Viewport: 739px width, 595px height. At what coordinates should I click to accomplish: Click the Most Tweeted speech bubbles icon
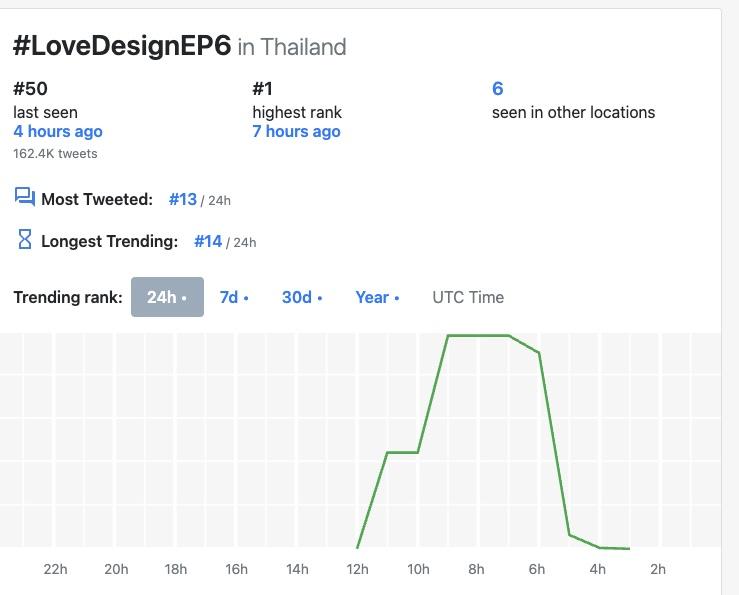point(25,197)
